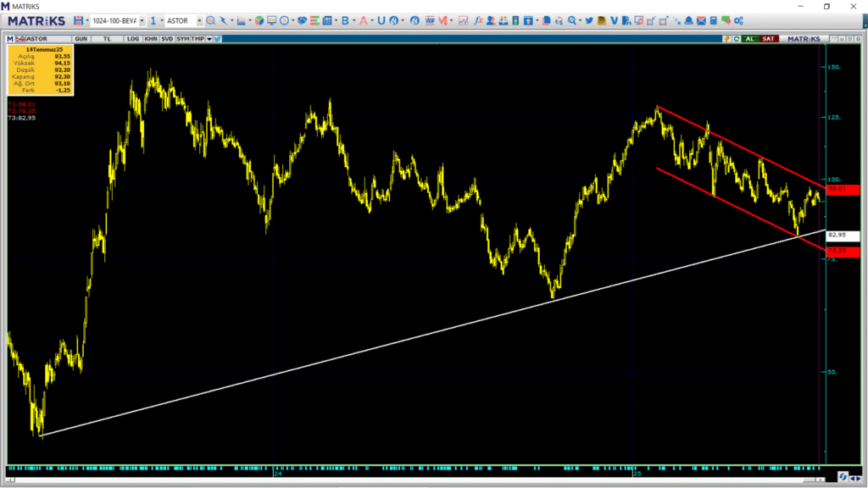Toggle the SVD chart option
The height and width of the screenshot is (488, 868).
(166, 38)
